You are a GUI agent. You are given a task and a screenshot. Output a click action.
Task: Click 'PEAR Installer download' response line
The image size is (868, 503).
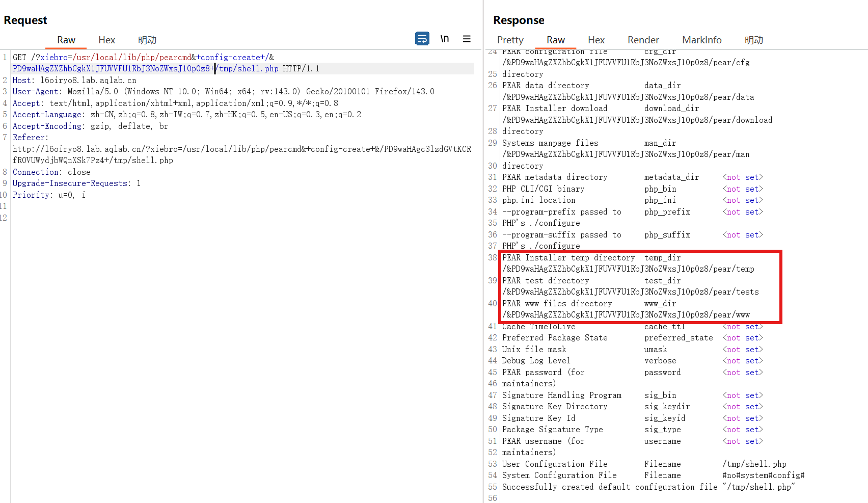click(x=555, y=109)
